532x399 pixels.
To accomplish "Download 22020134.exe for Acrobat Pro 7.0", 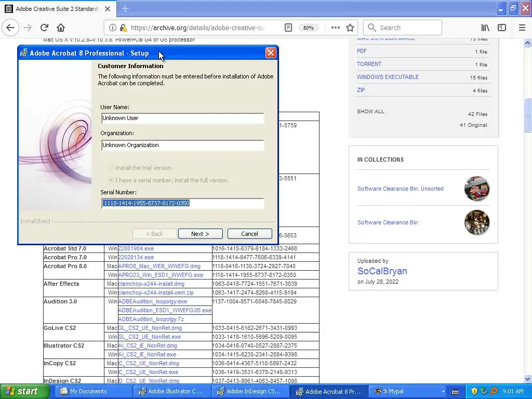I will 136,257.
